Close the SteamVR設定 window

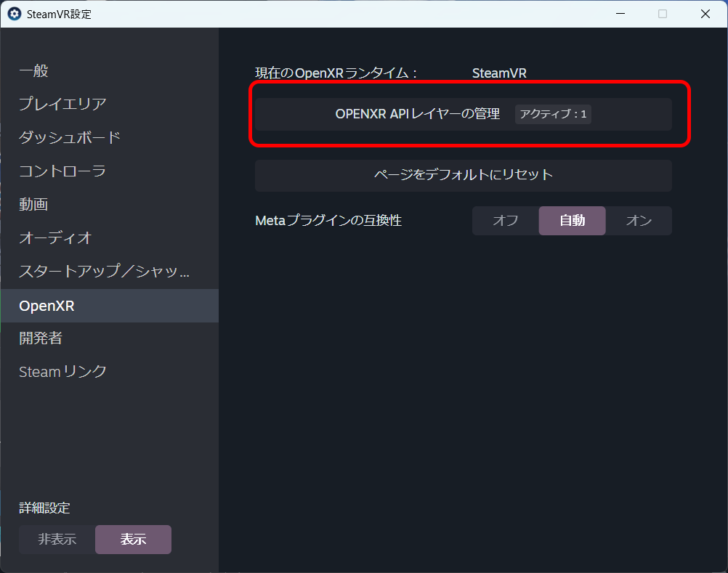tap(705, 14)
